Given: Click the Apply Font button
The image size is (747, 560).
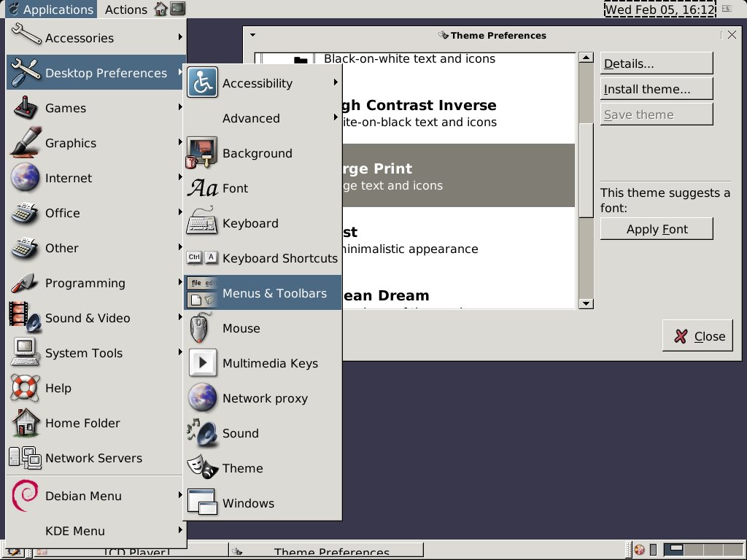Looking at the screenshot, I should pos(657,229).
